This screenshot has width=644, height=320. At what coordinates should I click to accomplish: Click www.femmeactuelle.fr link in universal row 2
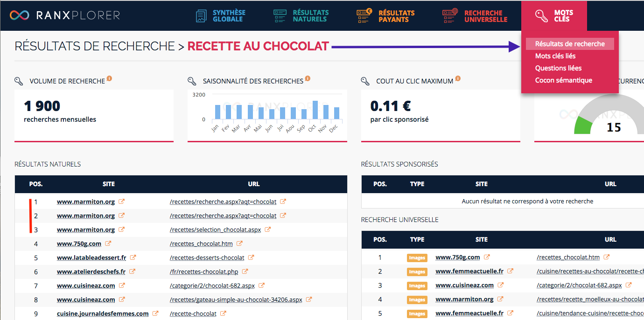469,271
